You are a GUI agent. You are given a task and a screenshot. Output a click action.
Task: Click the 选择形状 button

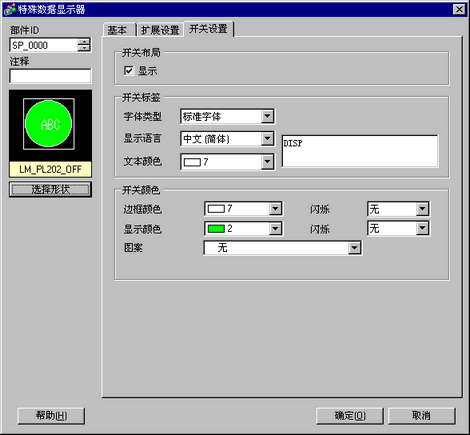point(50,189)
